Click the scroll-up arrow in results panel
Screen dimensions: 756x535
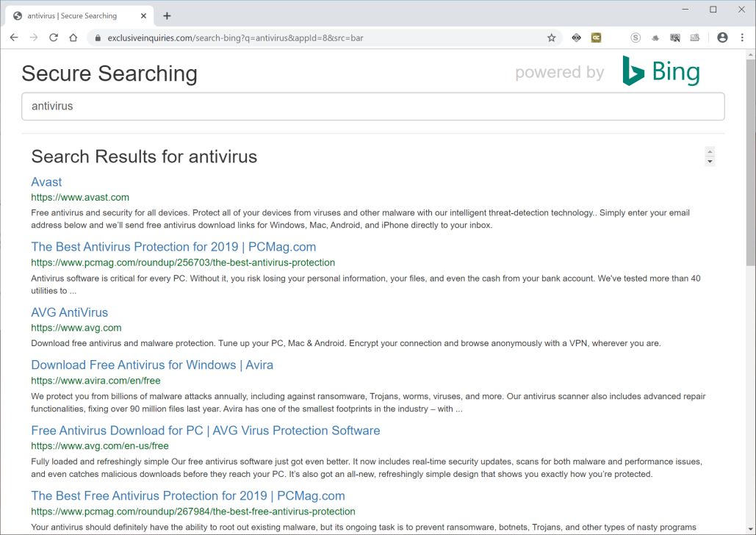pos(710,151)
